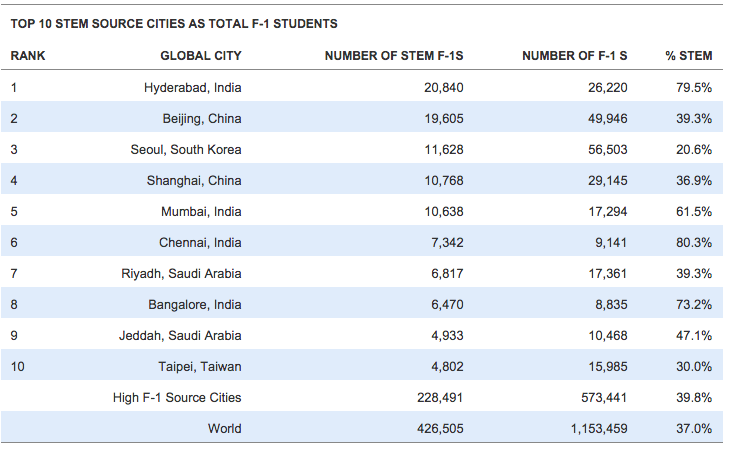Screen dimensions: 730x451
Task: Click the Jeddah, Saudi Arabia cell
Action: pyautogui.click(x=180, y=336)
